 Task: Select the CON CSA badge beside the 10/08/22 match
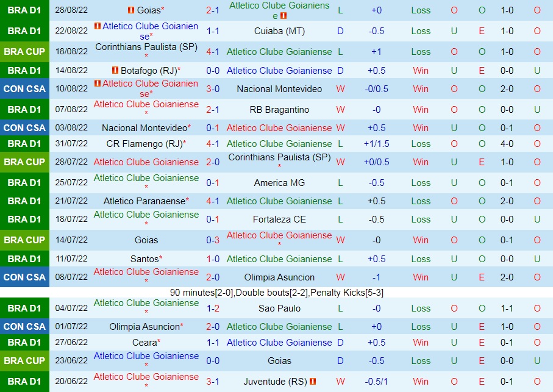click(x=24, y=88)
